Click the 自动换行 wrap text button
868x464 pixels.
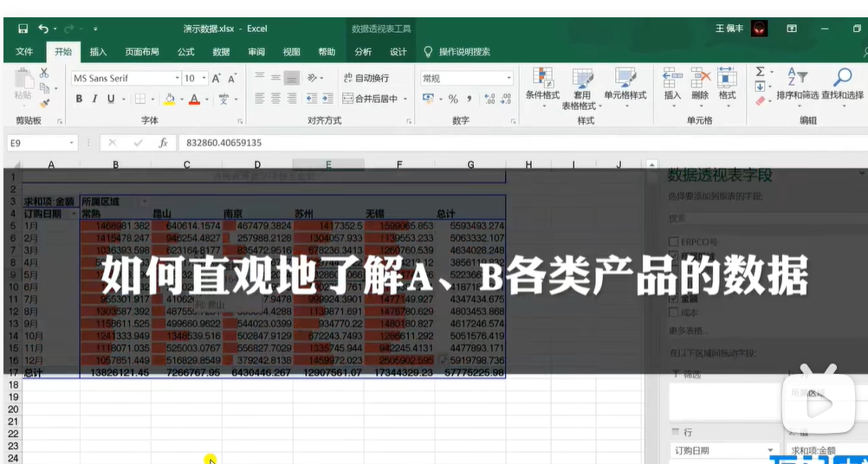pyautogui.click(x=366, y=79)
